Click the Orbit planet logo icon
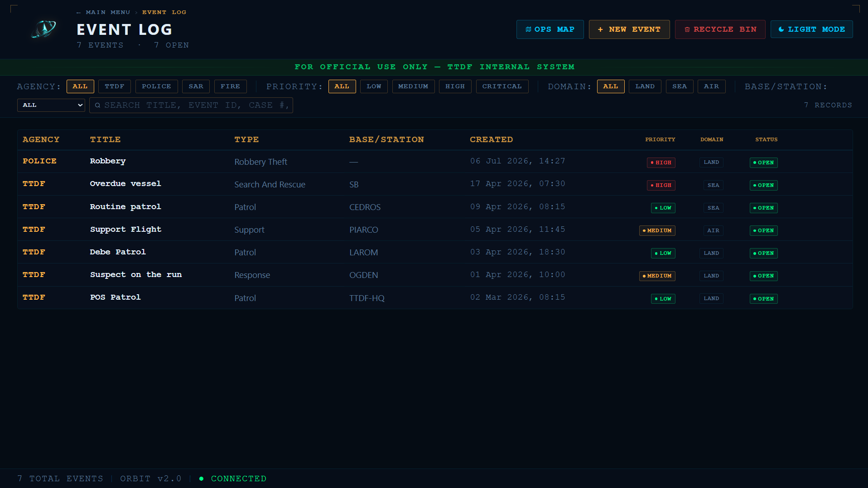Viewport: 868px width, 488px height. 43,29
